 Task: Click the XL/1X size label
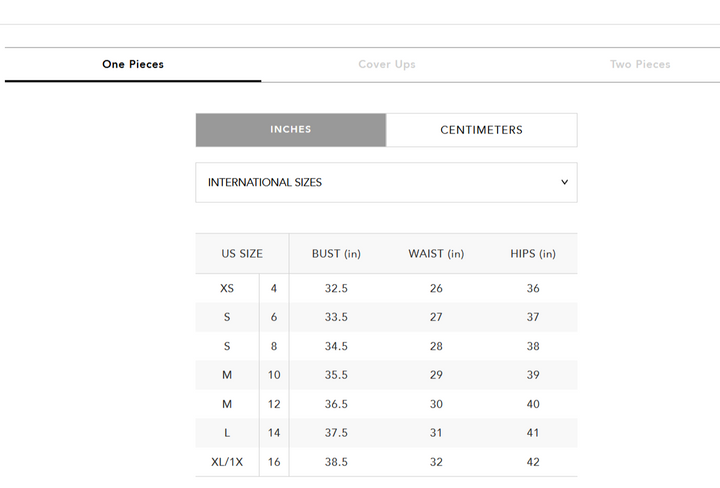[227, 462]
